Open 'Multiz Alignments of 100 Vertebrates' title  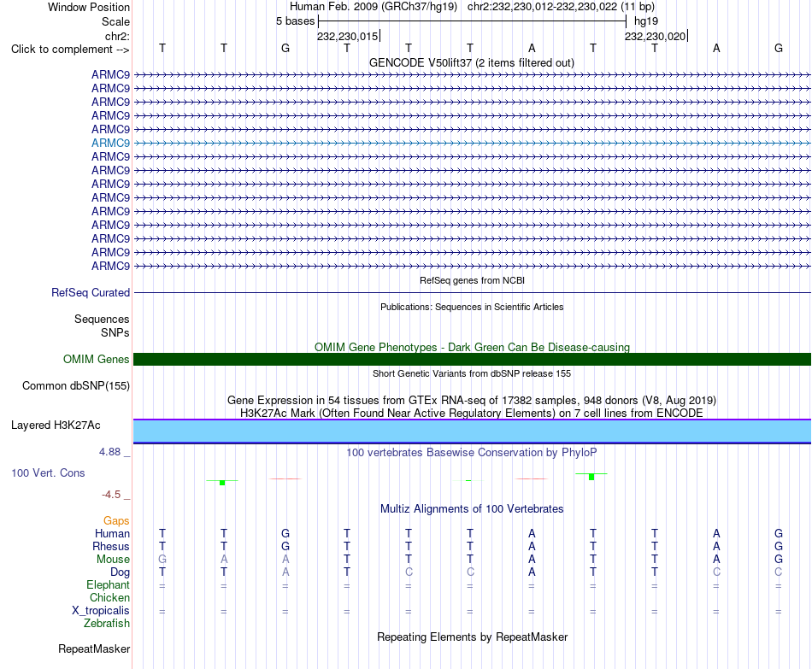click(472, 509)
